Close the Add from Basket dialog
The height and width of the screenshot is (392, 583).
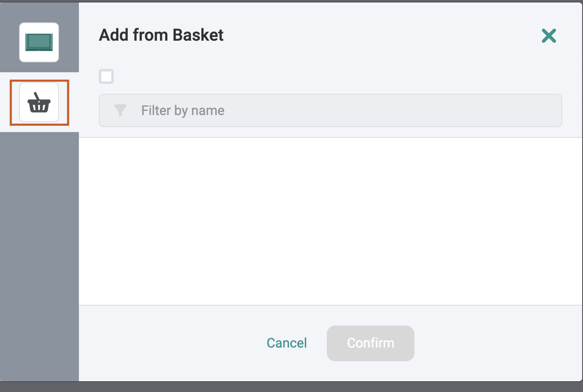[549, 36]
